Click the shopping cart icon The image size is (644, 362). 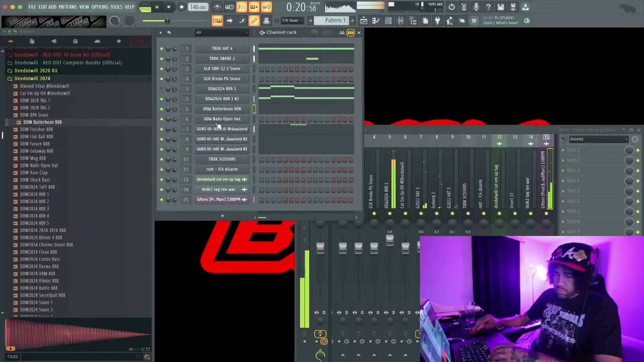coord(474,21)
